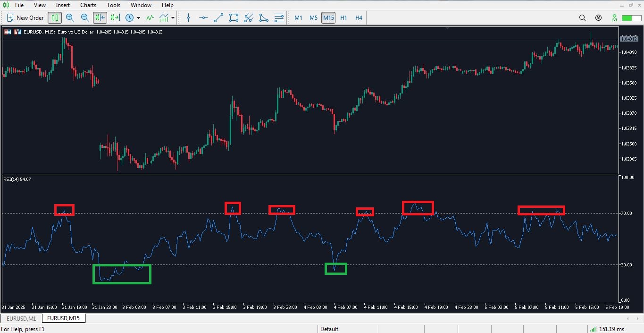The height and width of the screenshot is (333, 644).
Task: Click the Zoom In magnifier icon
Action: tap(70, 18)
